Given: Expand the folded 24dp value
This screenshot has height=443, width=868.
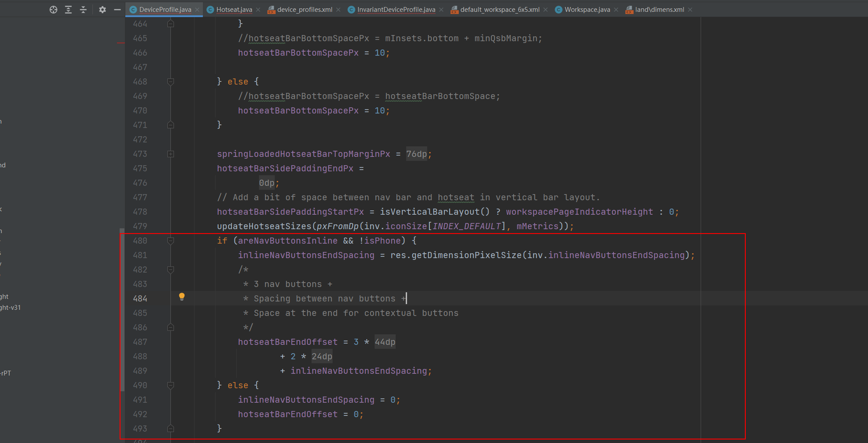Looking at the screenshot, I should click(322, 356).
